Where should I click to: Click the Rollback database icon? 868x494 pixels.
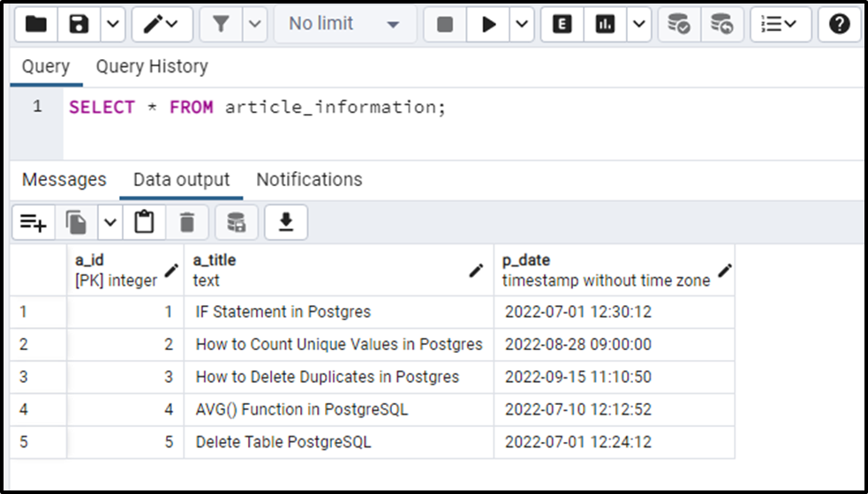(721, 25)
